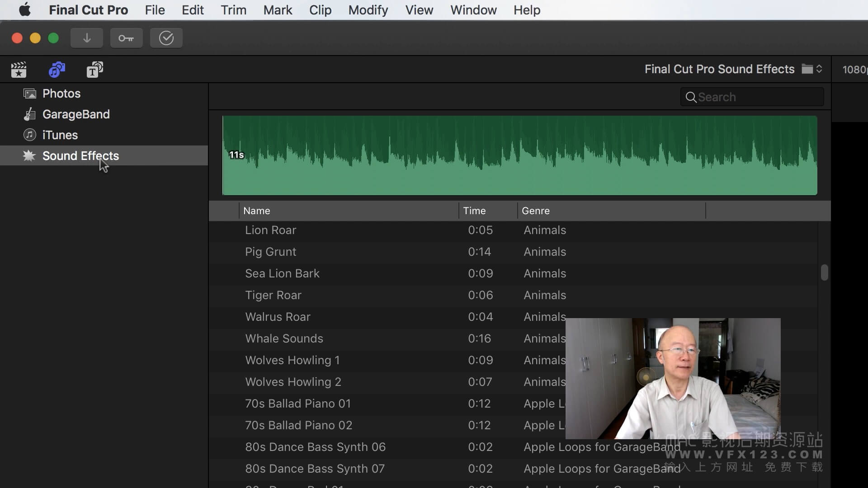Click the 0:16 time of Whale Sounds
The height and width of the screenshot is (488, 868).
(x=479, y=338)
